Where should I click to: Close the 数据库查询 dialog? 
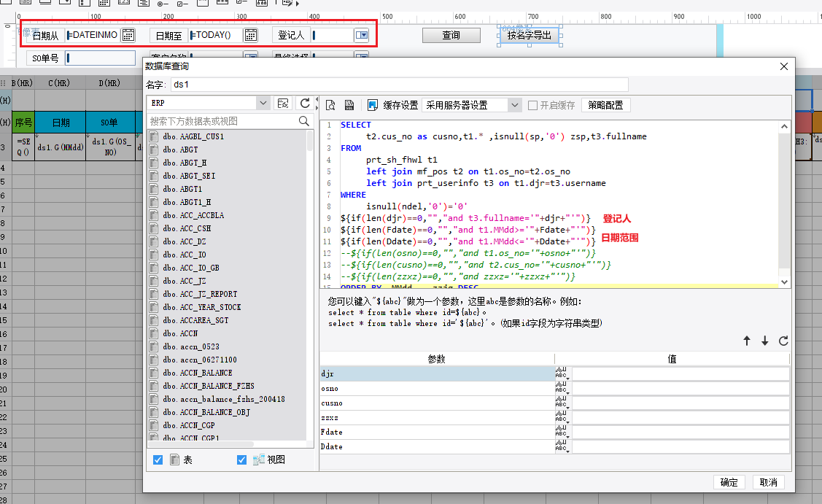coord(784,66)
